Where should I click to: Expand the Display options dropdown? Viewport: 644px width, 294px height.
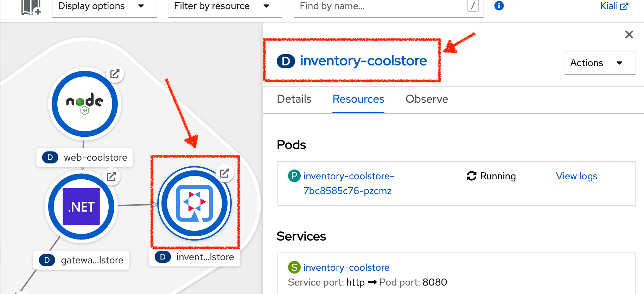(x=104, y=6)
